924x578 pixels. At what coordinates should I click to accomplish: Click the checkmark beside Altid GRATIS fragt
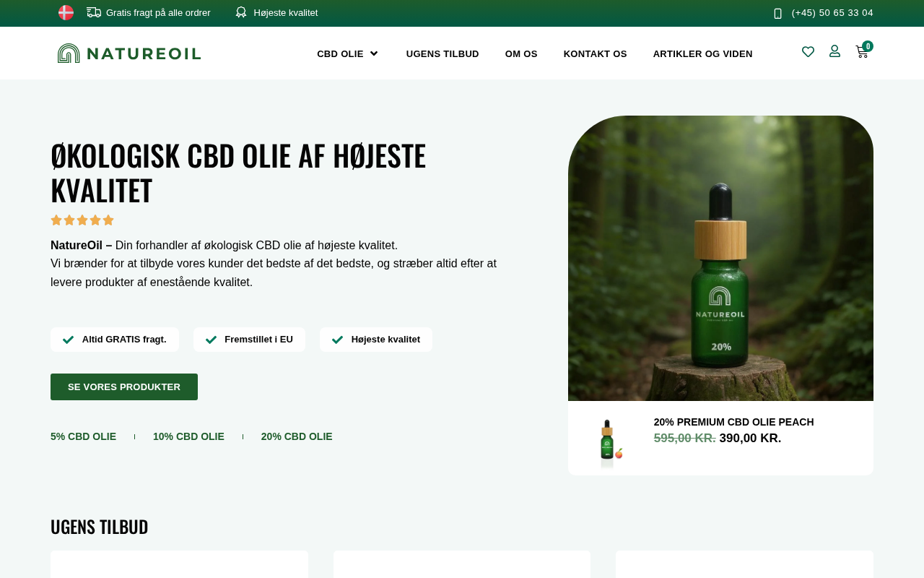pos(68,340)
